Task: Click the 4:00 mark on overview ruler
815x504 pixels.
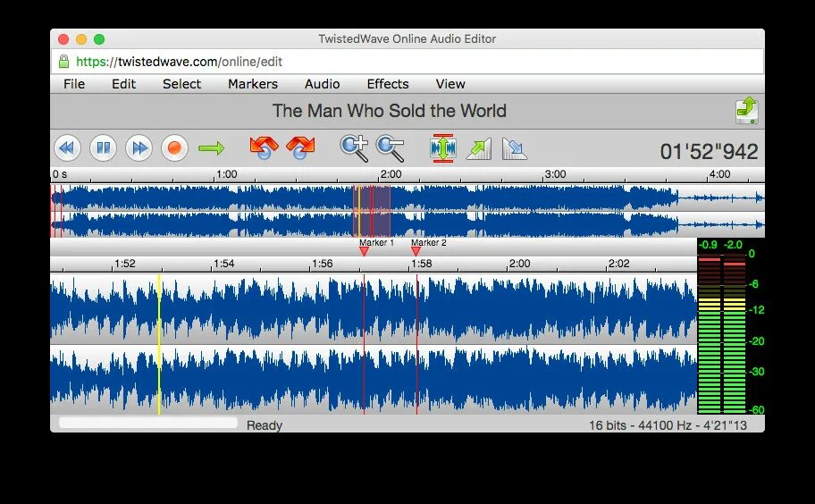Action: point(720,174)
